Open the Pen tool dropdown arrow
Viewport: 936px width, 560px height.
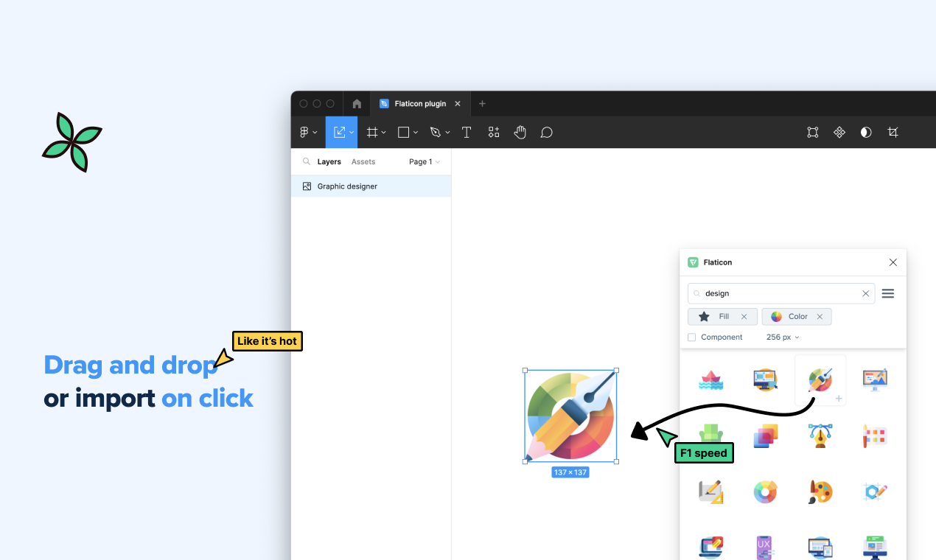coord(447,133)
